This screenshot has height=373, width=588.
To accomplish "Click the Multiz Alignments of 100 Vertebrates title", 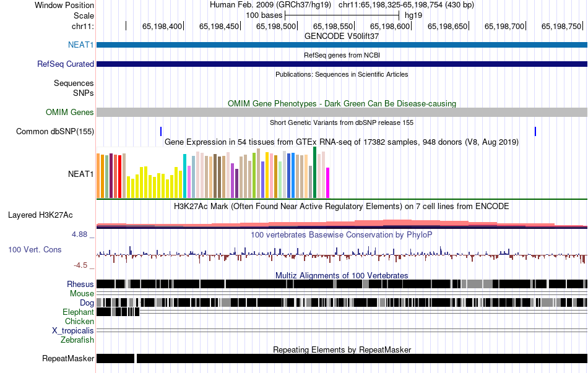I will pos(342,275).
